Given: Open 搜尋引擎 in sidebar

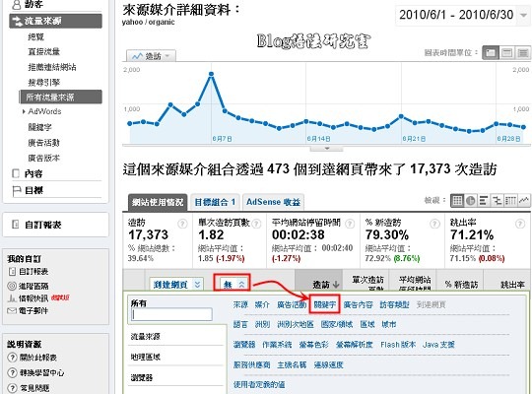Looking at the screenshot, I should (43, 82).
